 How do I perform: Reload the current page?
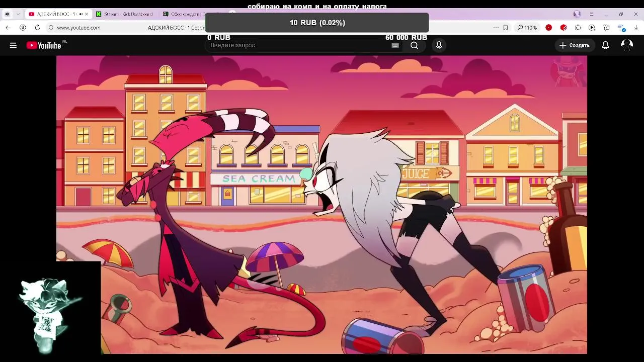point(37,28)
